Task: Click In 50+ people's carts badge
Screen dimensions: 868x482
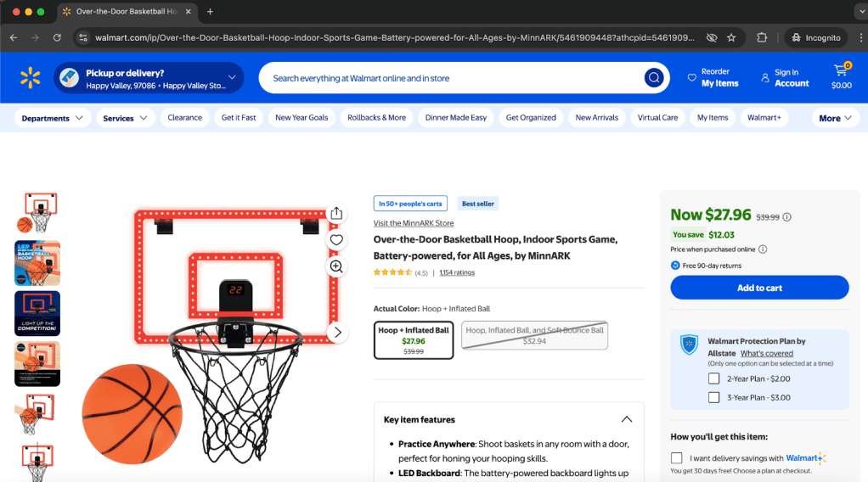Action: pyautogui.click(x=410, y=204)
